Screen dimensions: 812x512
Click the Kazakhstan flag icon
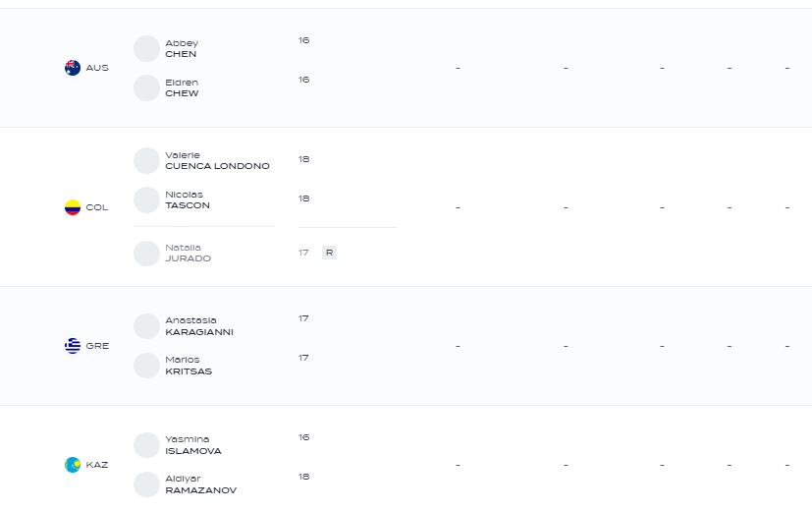click(x=73, y=465)
